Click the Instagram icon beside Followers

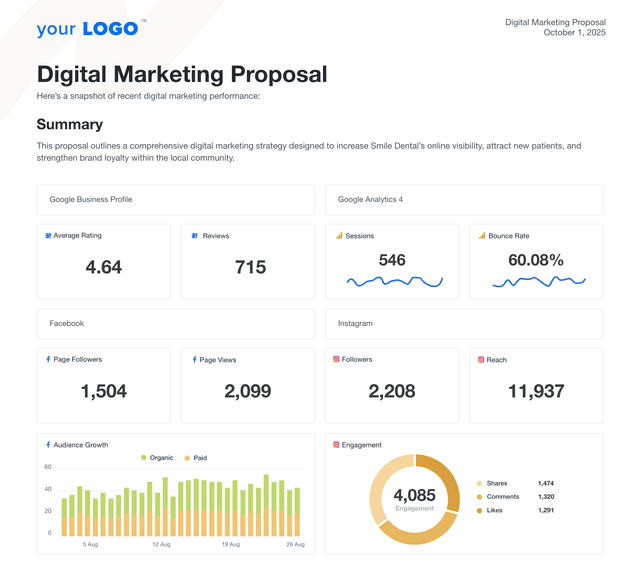click(336, 359)
